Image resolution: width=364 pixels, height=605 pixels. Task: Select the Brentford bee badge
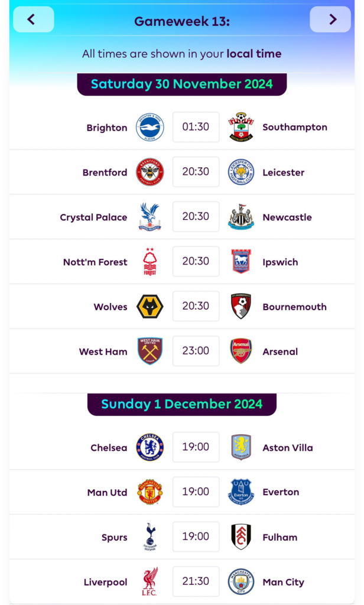149,172
